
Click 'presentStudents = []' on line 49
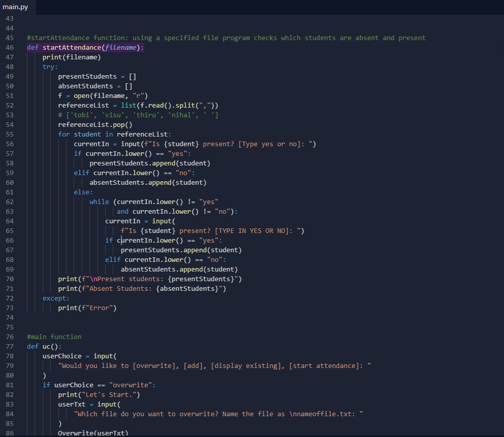click(97, 77)
